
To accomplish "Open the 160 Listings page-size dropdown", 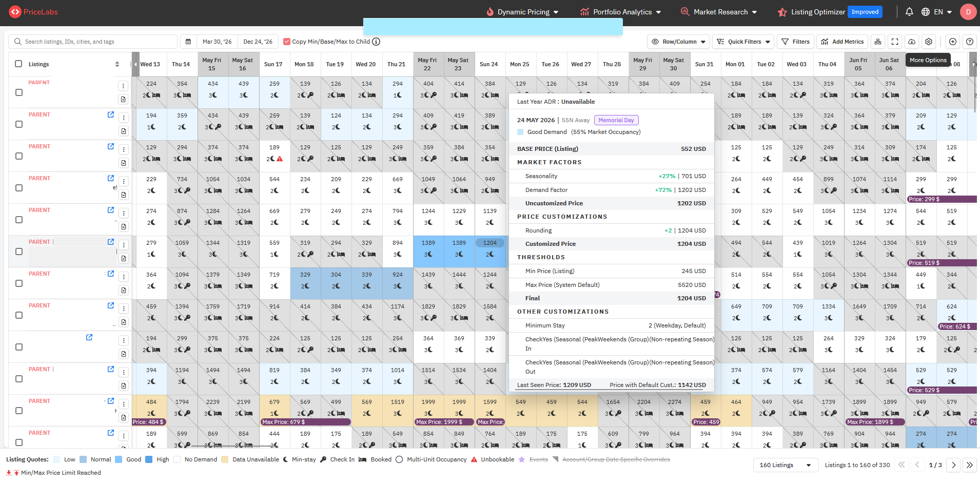I will pos(785,465).
